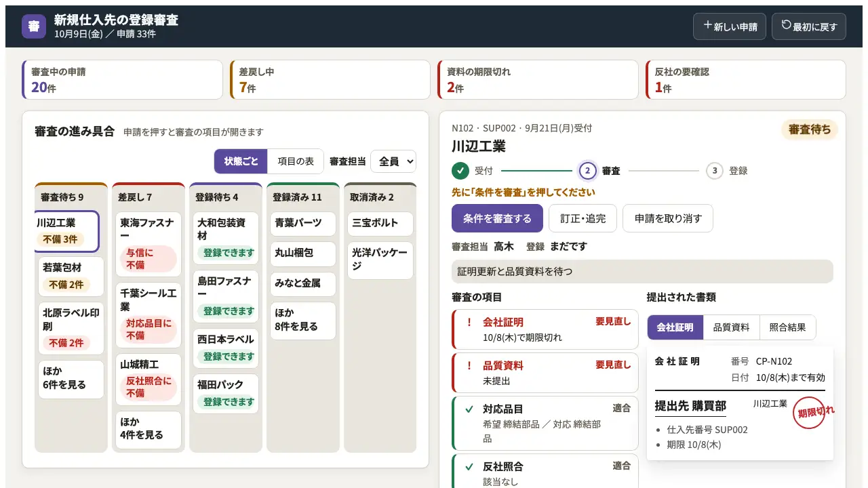Click the 条件を審査する button
Image resolution: width=868 pixels, height=488 pixels.
coord(498,218)
